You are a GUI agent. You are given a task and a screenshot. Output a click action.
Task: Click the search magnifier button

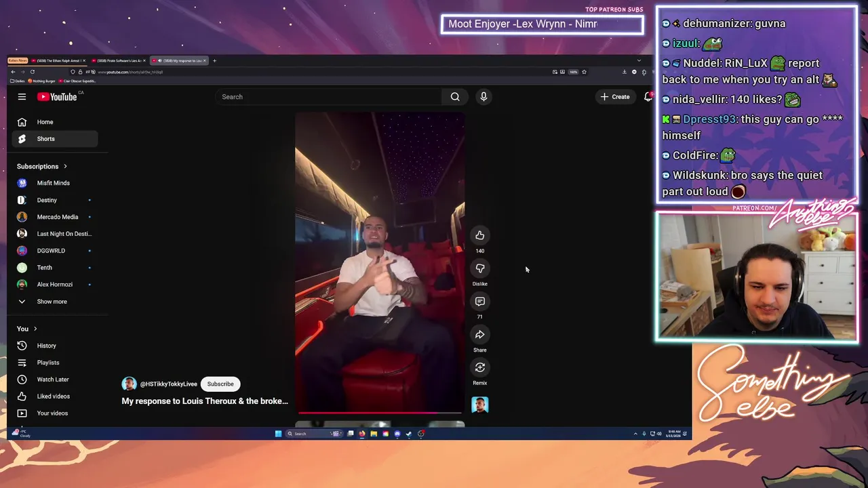coord(455,97)
